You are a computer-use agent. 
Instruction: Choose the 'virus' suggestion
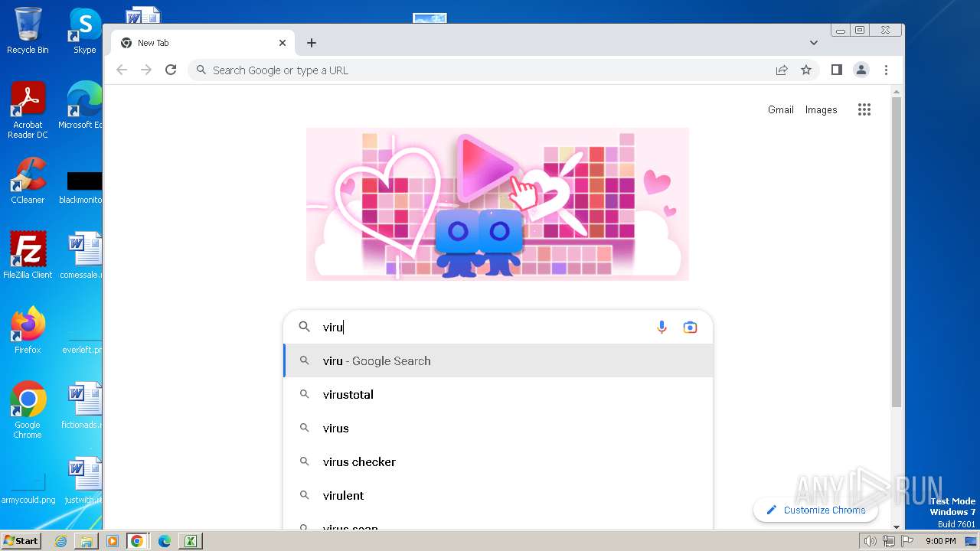point(498,428)
